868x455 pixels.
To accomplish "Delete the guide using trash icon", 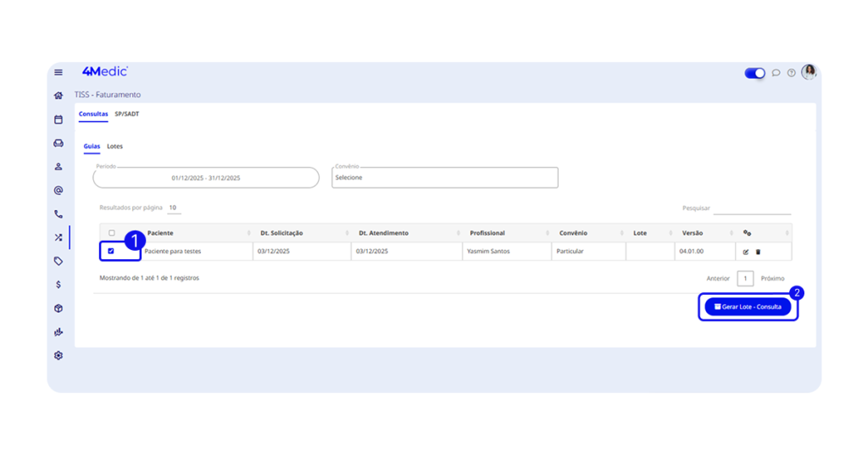I will [759, 252].
